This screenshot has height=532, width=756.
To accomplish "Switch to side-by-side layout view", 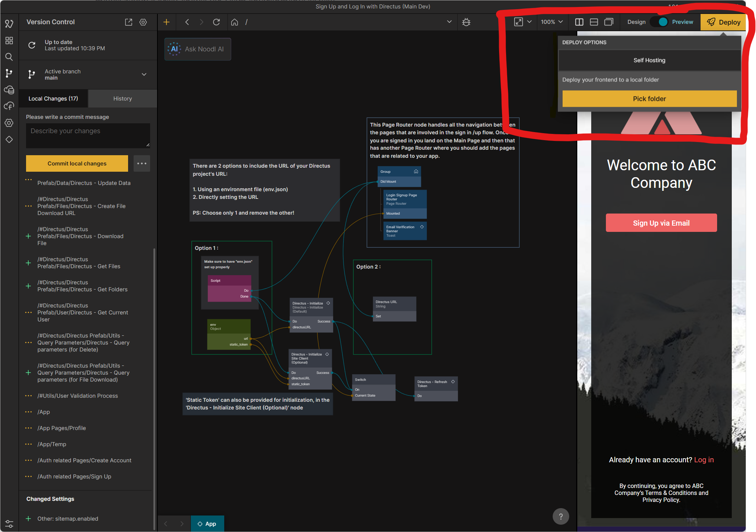I will pyautogui.click(x=579, y=22).
